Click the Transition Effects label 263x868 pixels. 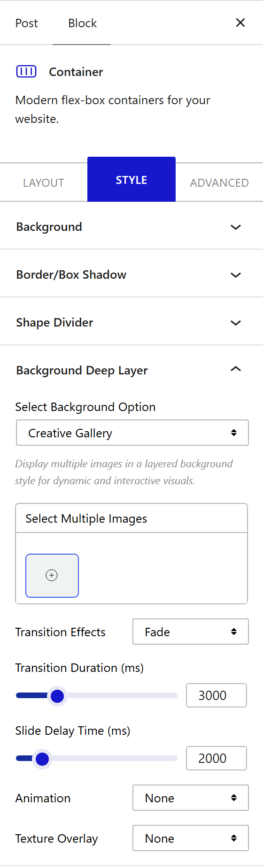(60, 632)
